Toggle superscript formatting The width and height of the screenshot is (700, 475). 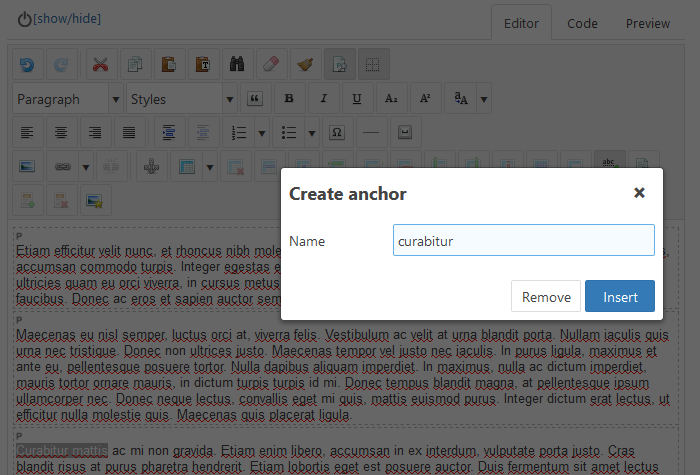(425, 99)
